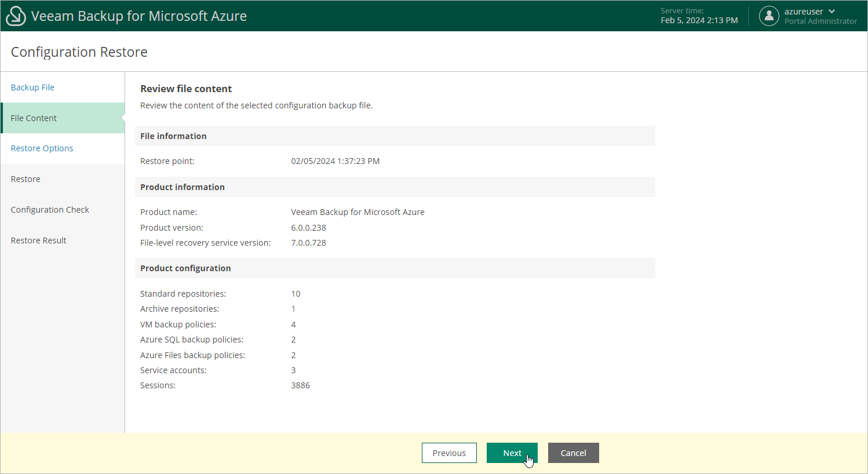Click the Veeam logo icon

[x=16, y=16]
